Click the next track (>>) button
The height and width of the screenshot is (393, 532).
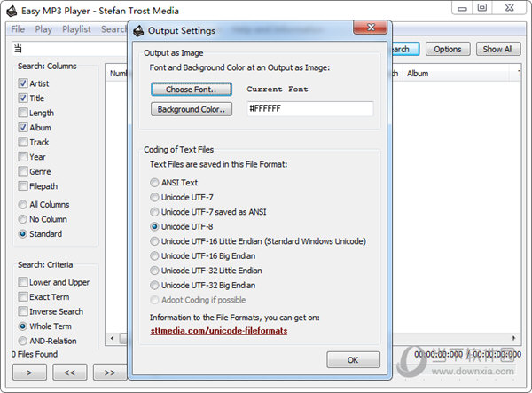[110, 373]
